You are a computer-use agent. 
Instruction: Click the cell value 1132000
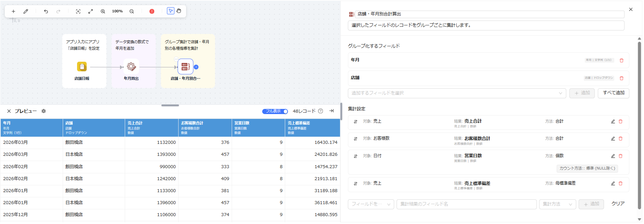click(x=166, y=142)
